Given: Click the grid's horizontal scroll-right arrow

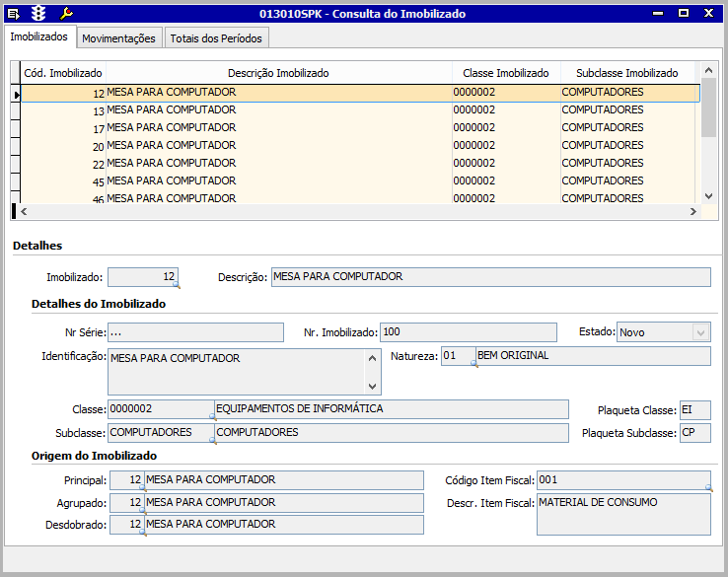Looking at the screenshot, I should [692, 212].
